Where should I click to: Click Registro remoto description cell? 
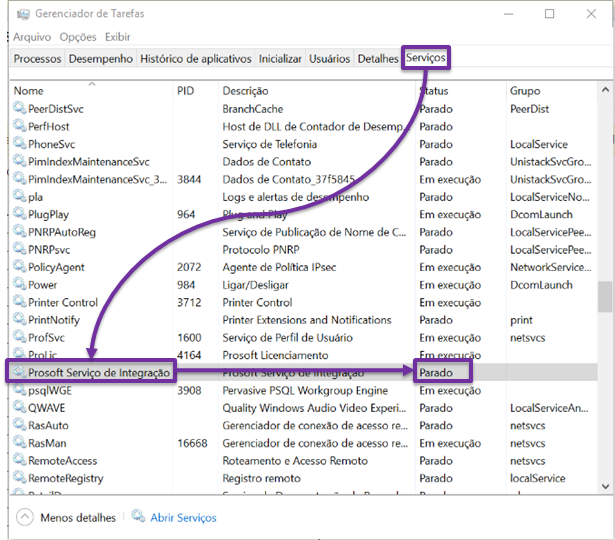261,478
